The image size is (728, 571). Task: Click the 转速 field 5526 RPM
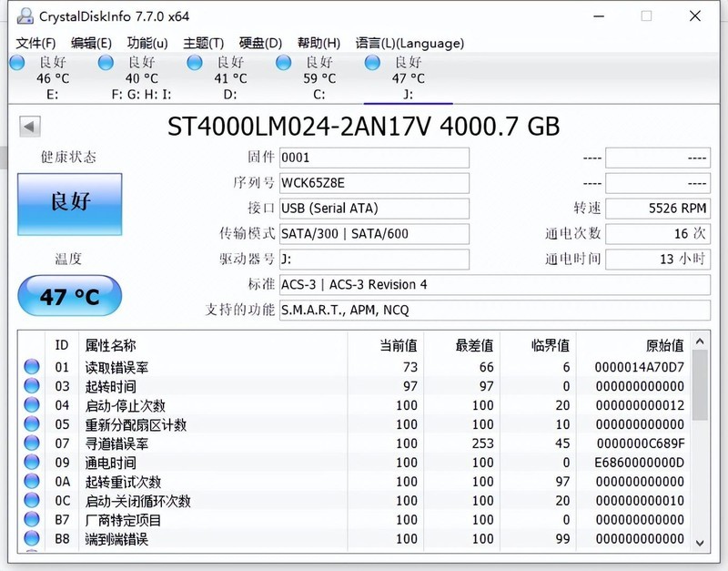pos(658,209)
